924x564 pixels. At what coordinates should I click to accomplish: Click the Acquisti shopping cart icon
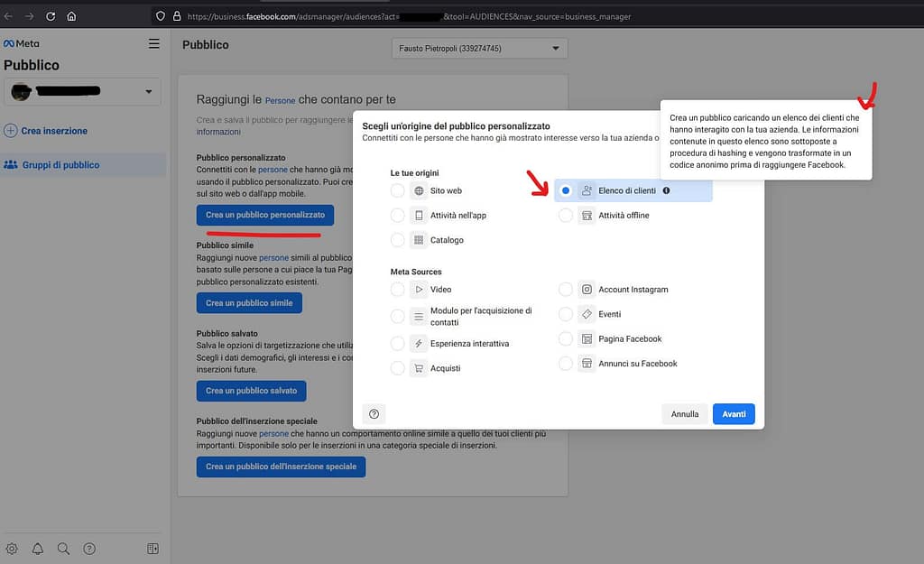pyautogui.click(x=419, y=368)
